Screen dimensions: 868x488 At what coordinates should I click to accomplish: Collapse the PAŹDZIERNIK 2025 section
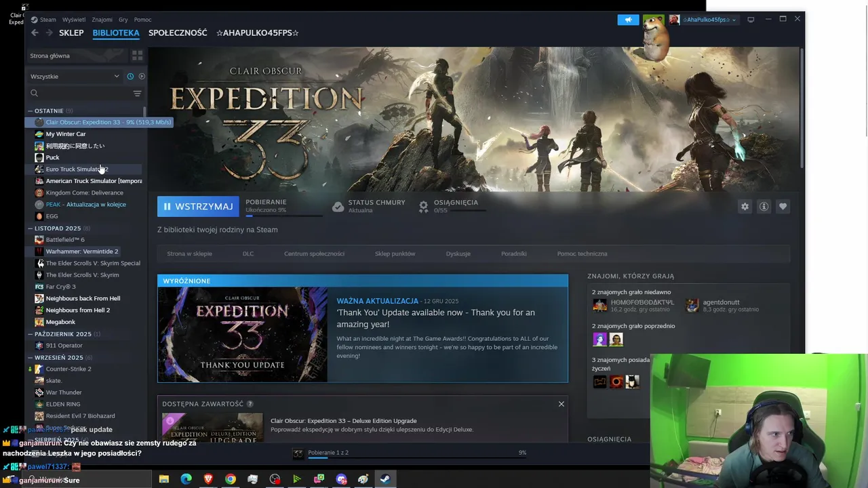point(31,334)
